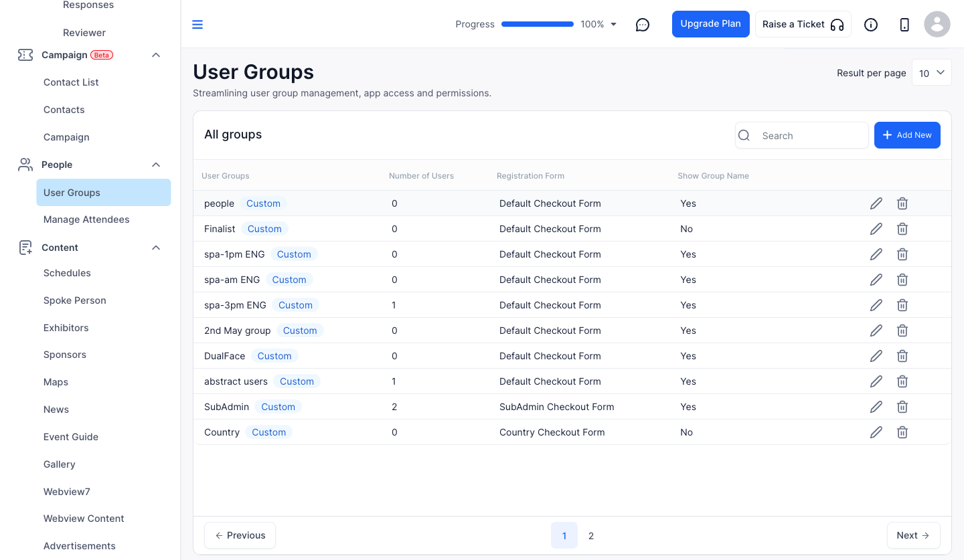Delete the spa-1pm ENG group
Viewport: 964px width, 560px height.
click(902, 254)
